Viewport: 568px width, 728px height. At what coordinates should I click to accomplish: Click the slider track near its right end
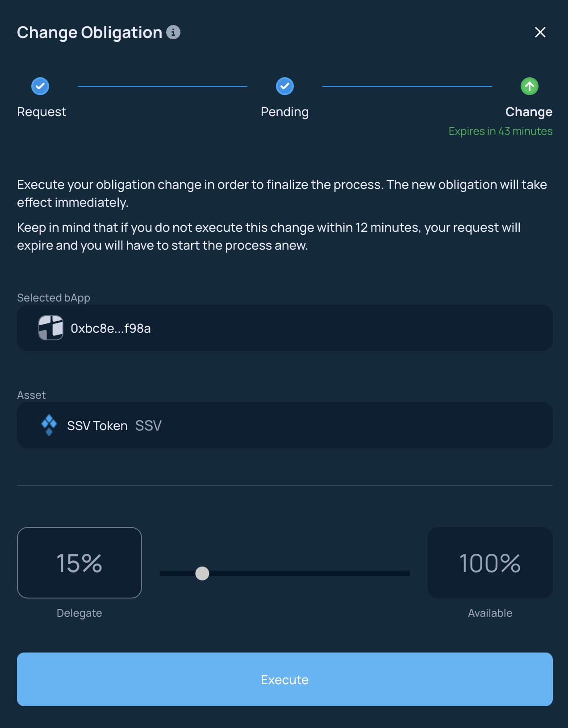pos(402,573)
